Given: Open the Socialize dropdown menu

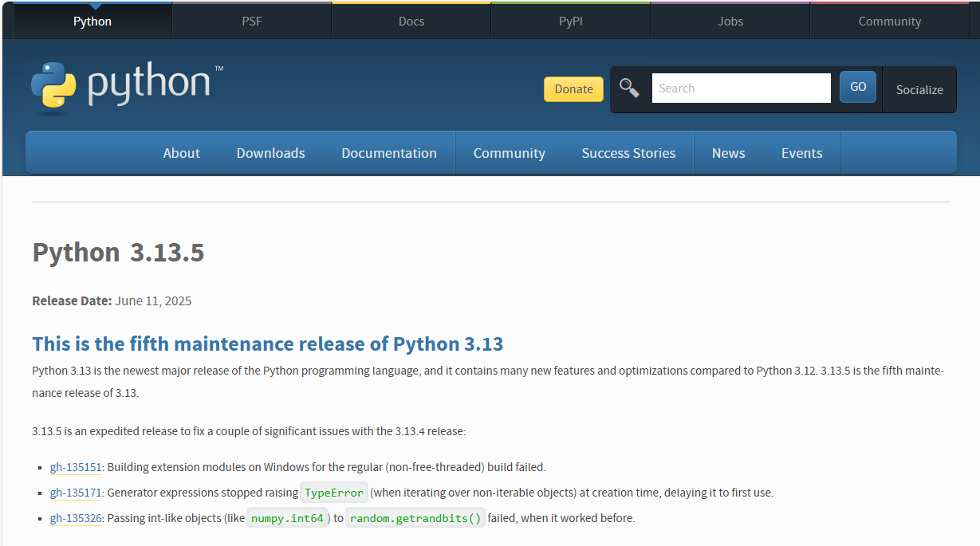Looking at the screenshot, I should coord(919,89).
